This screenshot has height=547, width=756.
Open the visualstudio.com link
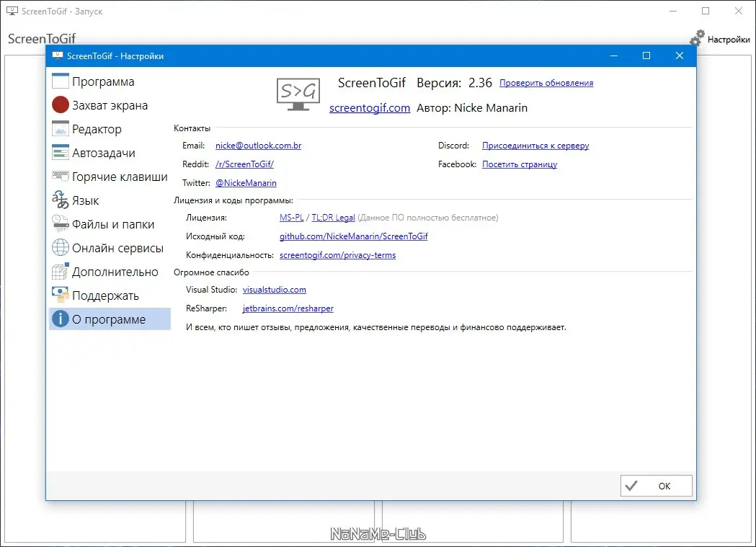tap(275, 290)
